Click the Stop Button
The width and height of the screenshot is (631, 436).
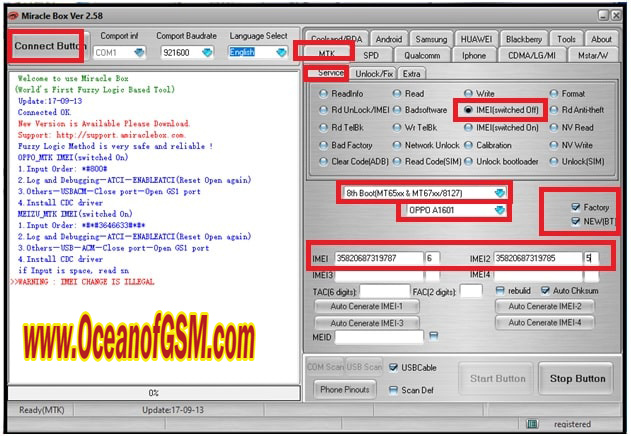point(577,378)
